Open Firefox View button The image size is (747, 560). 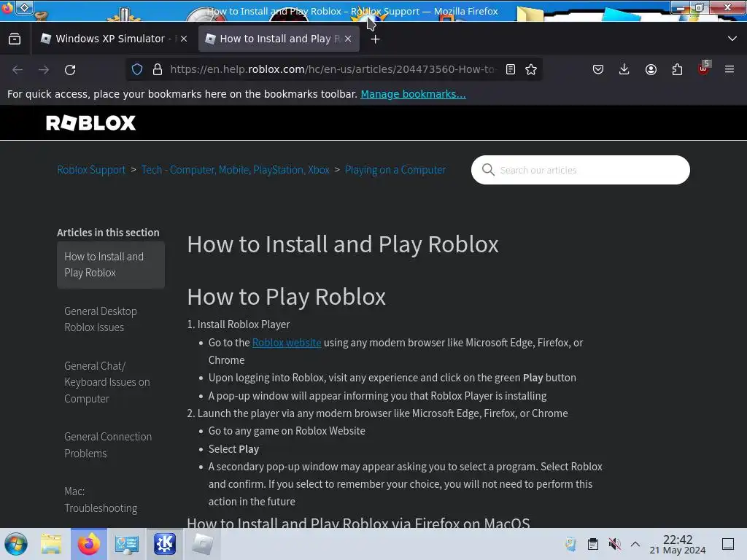pyautogui.click(x=15, y=39)
